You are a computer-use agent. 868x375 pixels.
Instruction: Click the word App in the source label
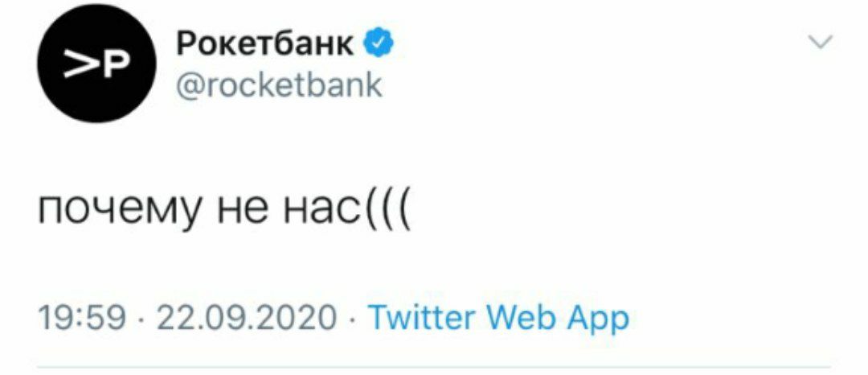(x=597, y=319)
